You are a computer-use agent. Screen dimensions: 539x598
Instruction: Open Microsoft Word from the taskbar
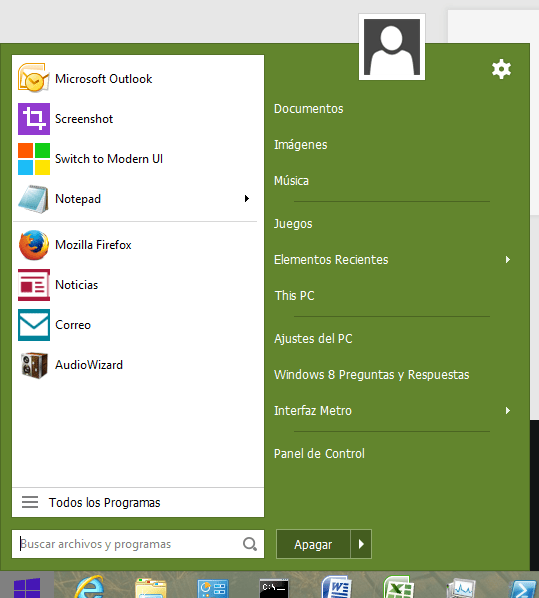(x=336, y=587)
